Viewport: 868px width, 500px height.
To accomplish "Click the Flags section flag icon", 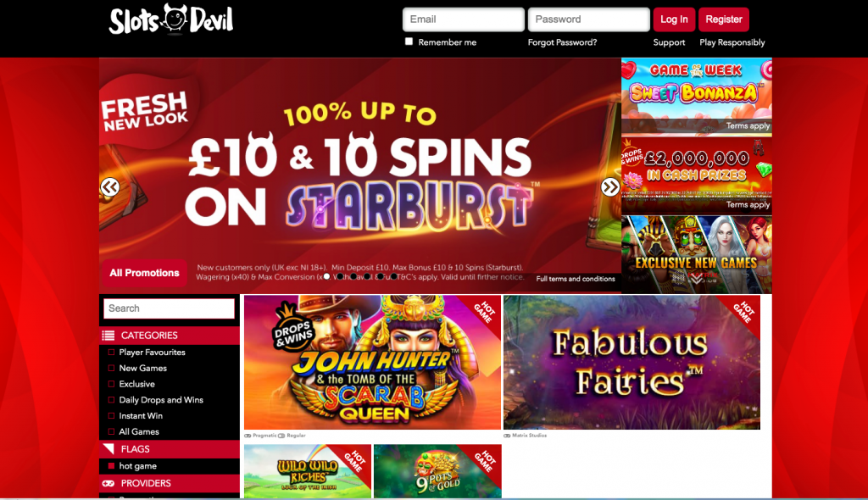I will tap(108, 448).
